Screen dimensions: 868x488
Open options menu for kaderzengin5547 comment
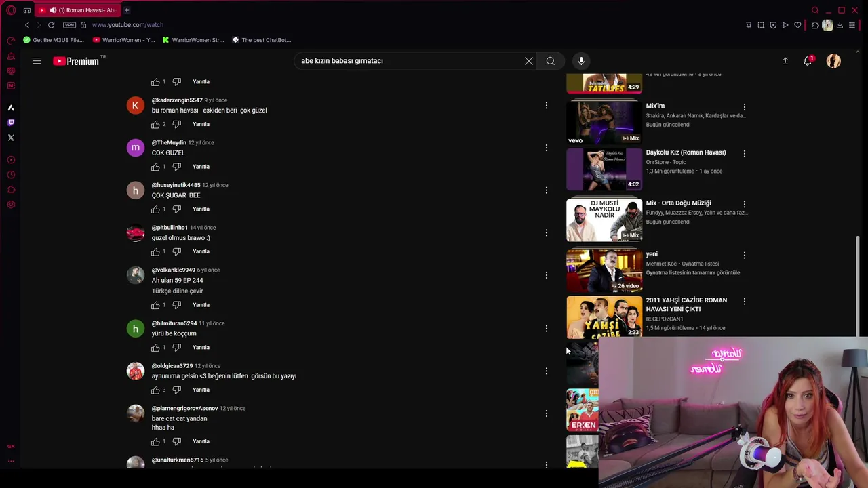(x=547, y=105)
